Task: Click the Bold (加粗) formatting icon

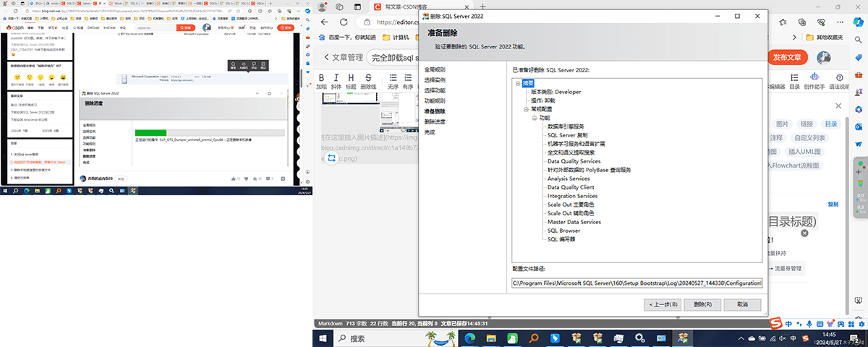Action: click(321, 78)
